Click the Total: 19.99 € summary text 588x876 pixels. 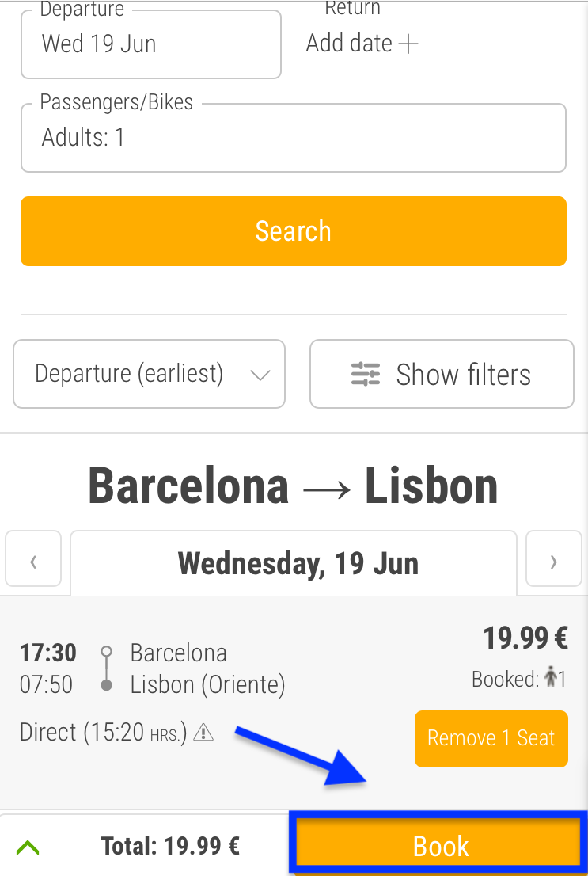(170, 847)
